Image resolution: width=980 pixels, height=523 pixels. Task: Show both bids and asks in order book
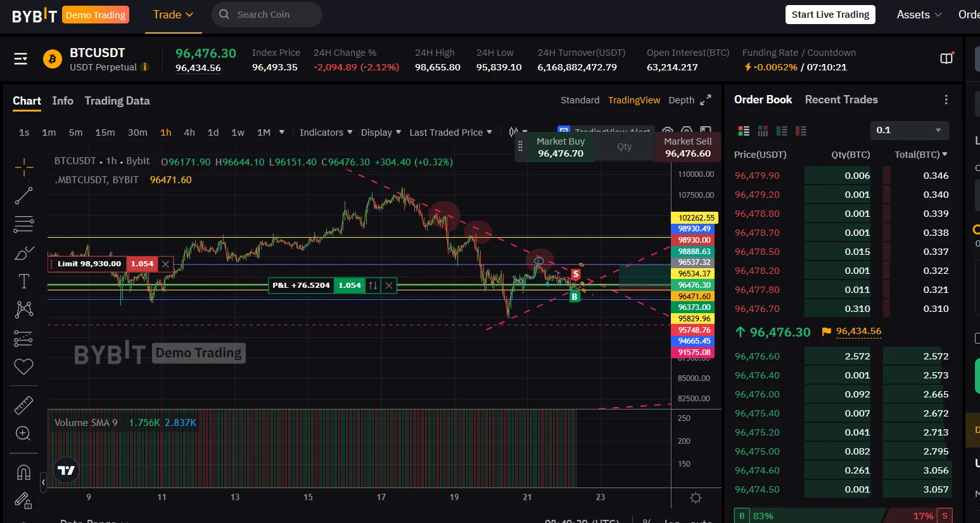tap(744, 131)
